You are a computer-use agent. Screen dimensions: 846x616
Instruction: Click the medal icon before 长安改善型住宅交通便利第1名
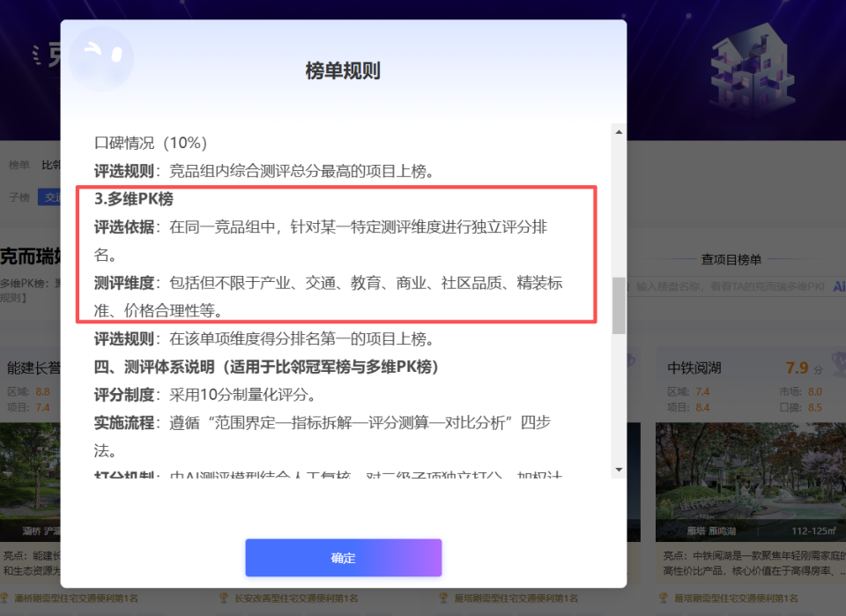223,597
